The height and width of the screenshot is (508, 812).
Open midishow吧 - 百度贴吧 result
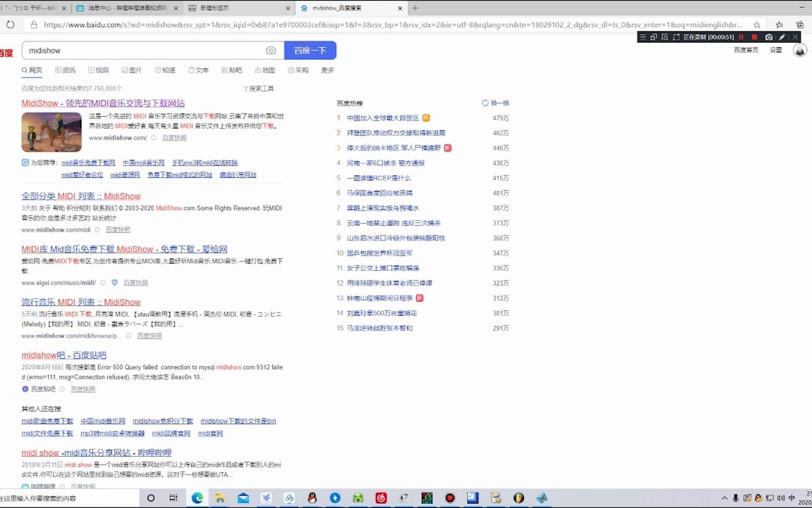64,356
